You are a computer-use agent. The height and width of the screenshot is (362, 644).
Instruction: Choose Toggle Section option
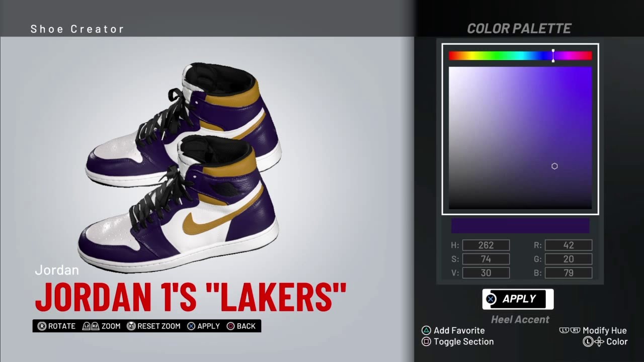pos(463,341)
